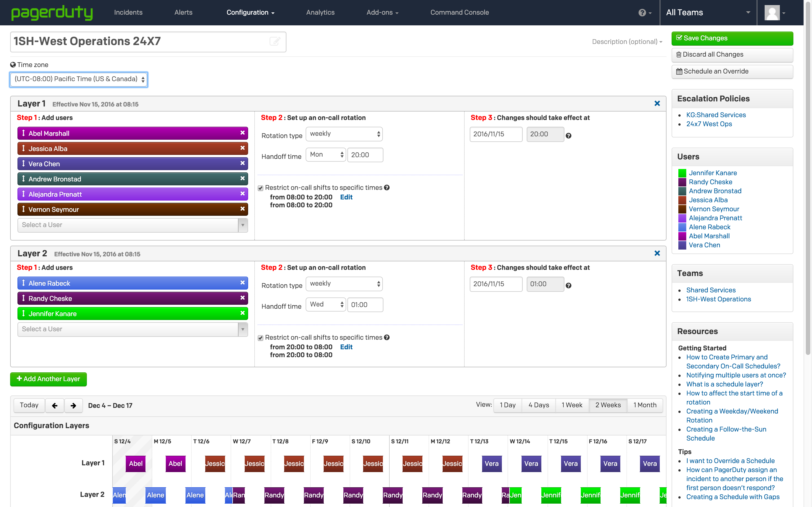Open Layer 1 Rotation type dropdown
Screen dimensions: 812x507
344,134
